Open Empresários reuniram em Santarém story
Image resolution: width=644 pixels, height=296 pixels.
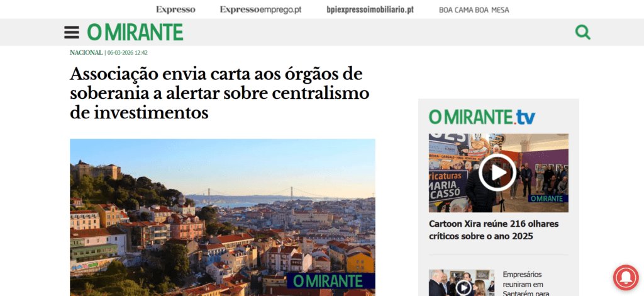[x=523, y=283]
